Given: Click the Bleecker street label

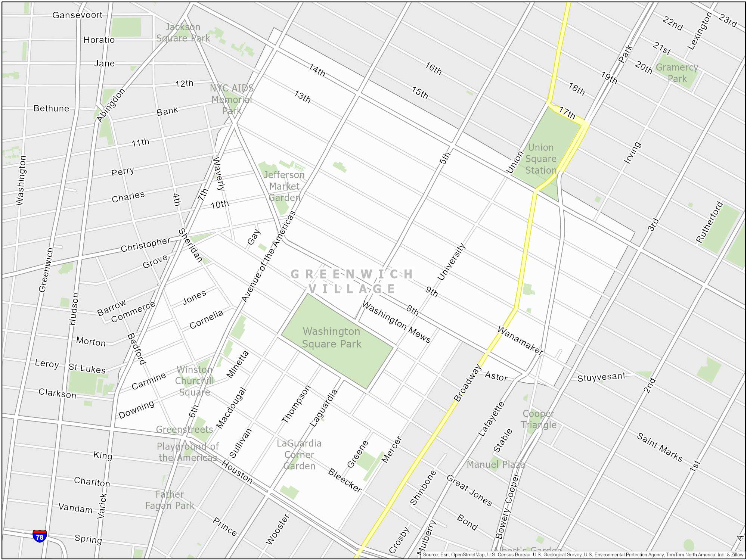Looking at the screenshot, I should [x=345, y=480].
